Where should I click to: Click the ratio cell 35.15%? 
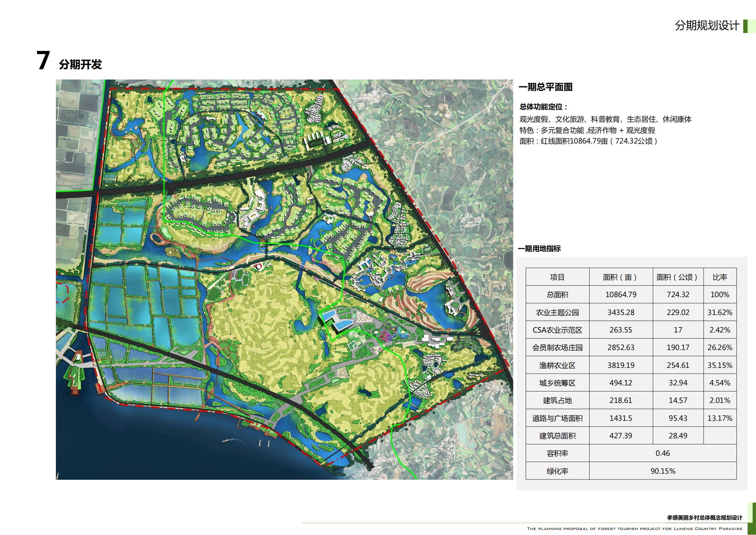coord(720,366)
